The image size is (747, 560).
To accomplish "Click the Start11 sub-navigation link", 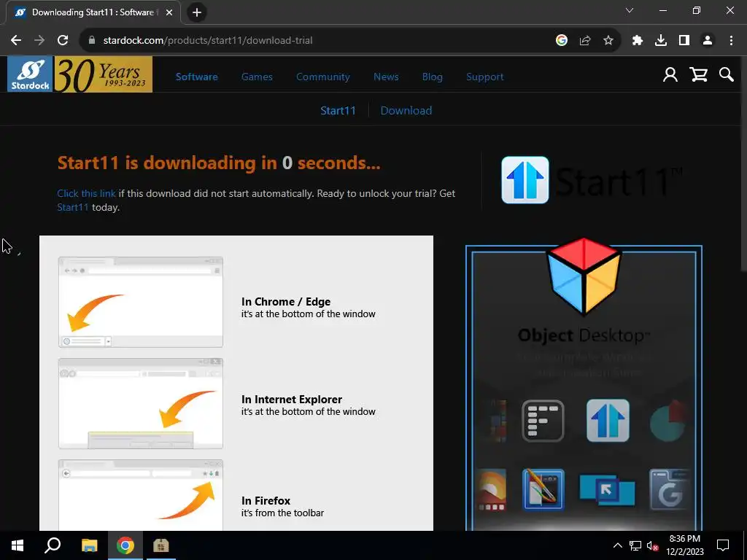I will click(338, 111).
